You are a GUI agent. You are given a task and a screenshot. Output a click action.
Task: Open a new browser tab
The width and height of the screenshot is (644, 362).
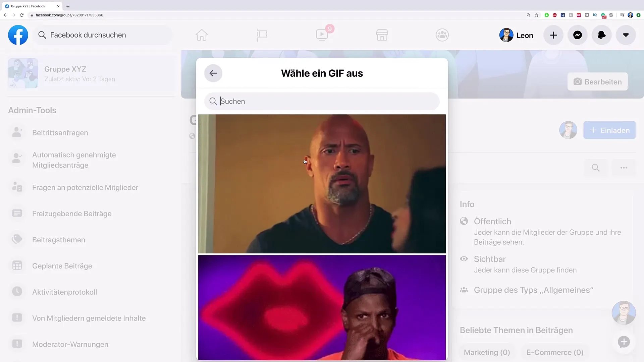[x=68, y=6]
